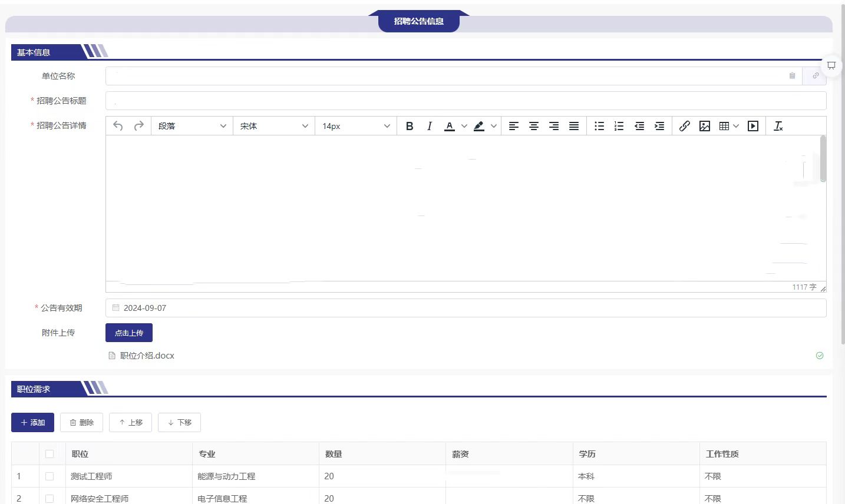Click the 招聘公告信息 tab header
The height and width of the screenshot is (504, 845).
click(418, 21)
